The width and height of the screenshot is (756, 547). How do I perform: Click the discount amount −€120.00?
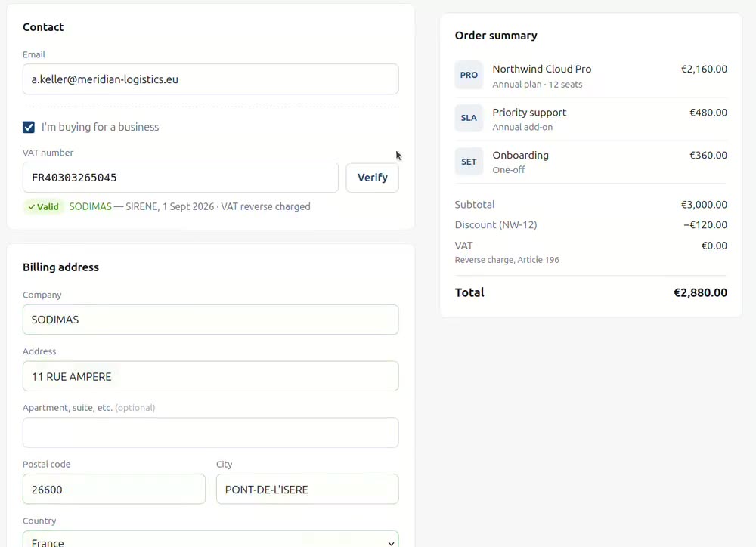705,225
